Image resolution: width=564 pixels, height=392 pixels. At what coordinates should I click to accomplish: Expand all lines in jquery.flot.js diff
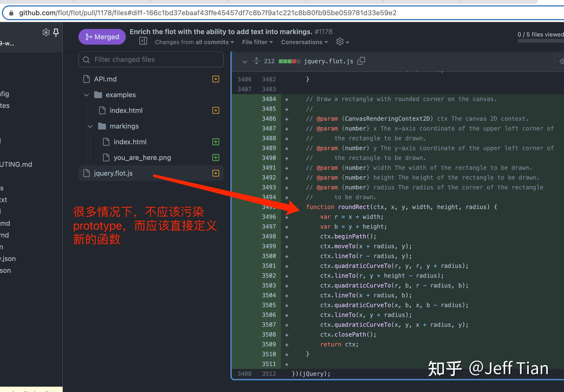[256, 61]
